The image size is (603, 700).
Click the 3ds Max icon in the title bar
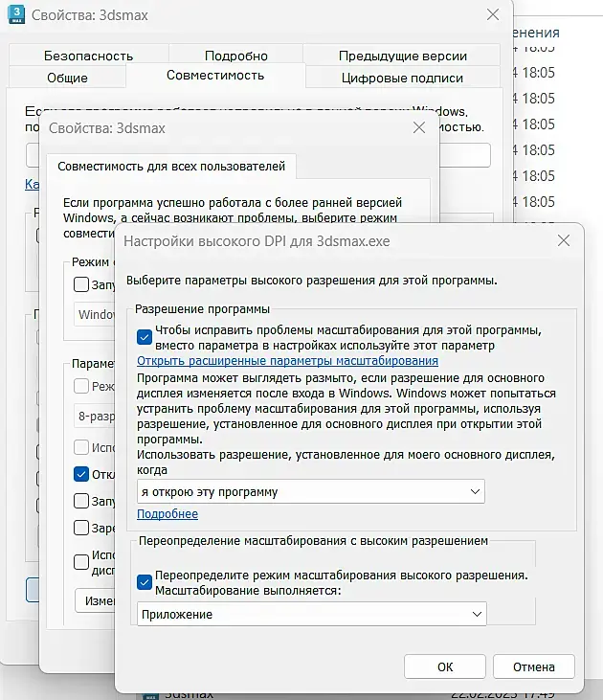[x=16, y=14]
